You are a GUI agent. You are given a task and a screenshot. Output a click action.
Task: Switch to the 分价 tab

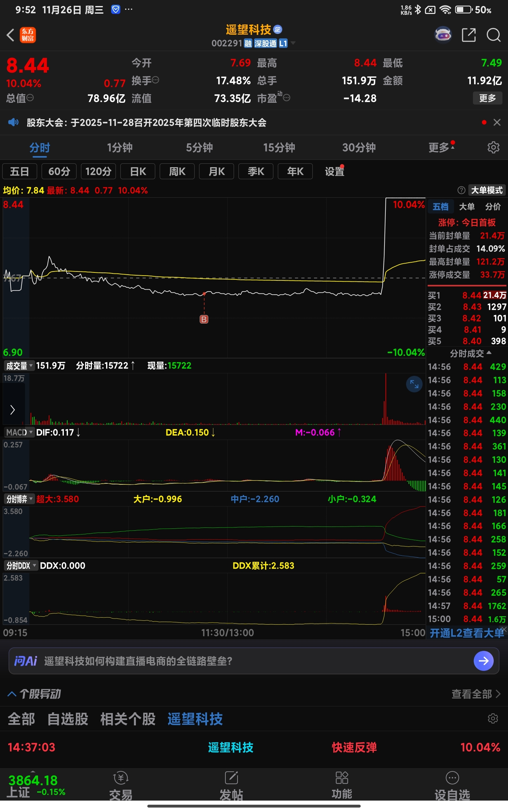[x=493, y=206]
